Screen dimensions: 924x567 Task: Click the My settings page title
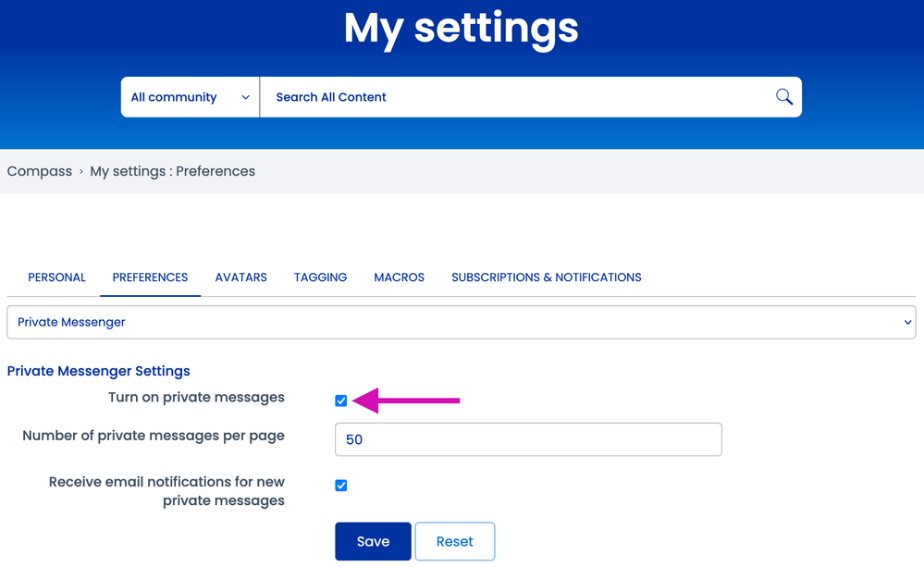click(x=461, y=28)
